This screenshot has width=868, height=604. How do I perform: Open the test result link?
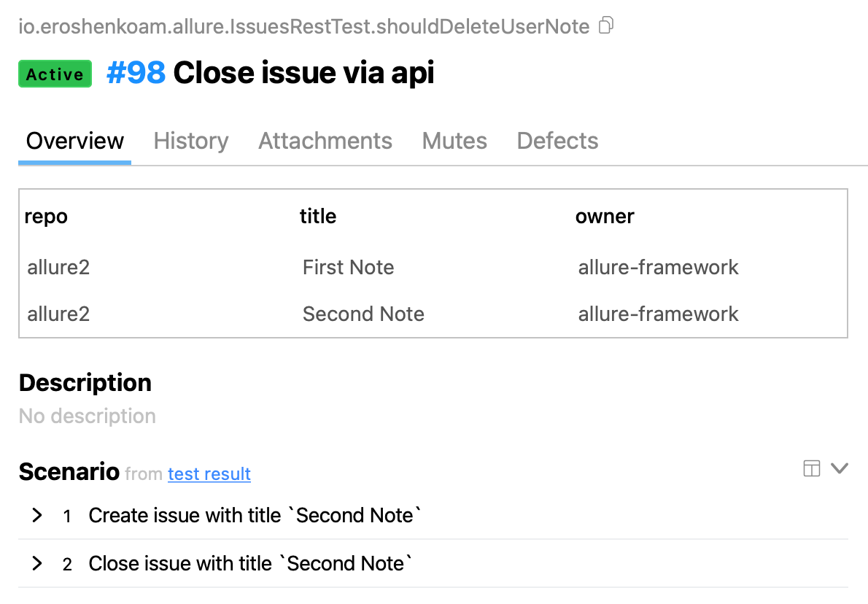pyautogui.click(x=209, y=474)
